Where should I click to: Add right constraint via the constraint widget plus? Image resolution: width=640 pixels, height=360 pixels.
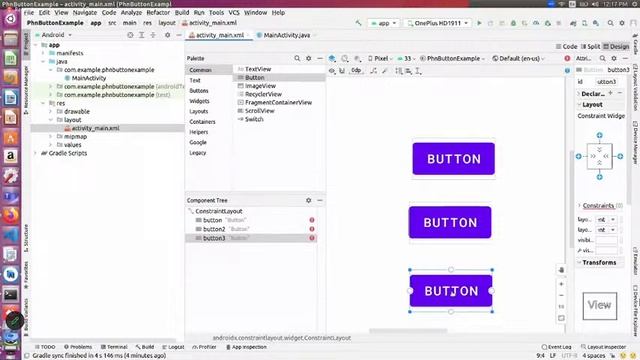tap(620, 156)
